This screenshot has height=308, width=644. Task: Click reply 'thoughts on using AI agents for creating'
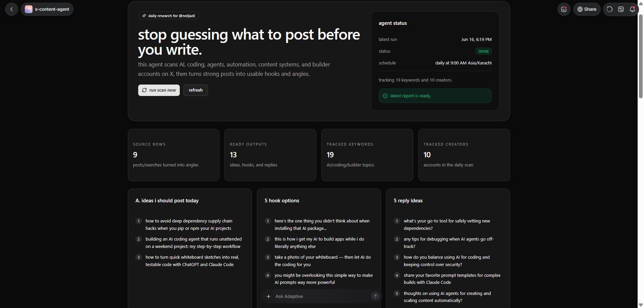click(x=447, y=297)
